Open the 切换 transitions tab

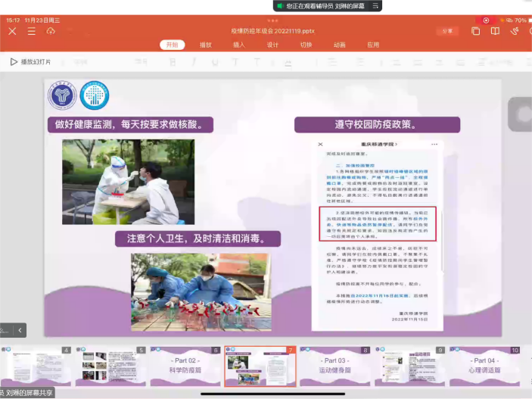pos(306,45)
